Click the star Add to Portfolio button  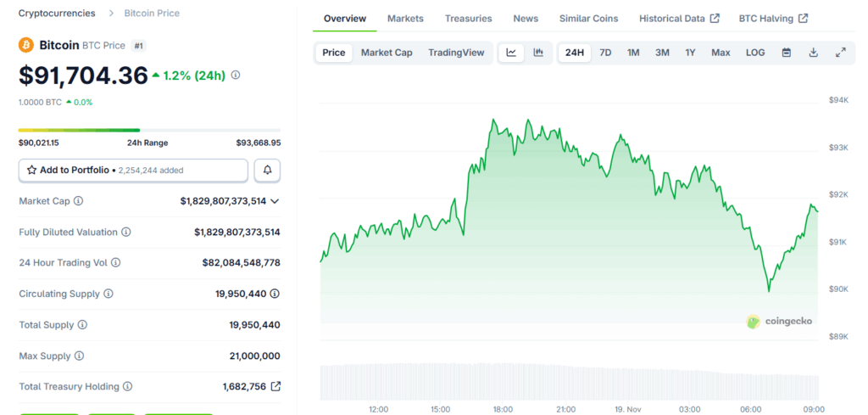tap(133, 170)
